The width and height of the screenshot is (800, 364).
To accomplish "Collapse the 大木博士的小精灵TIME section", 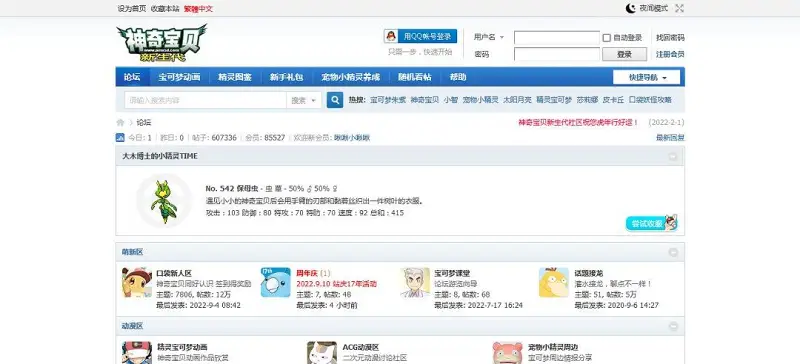I will (x=673, y=156).
